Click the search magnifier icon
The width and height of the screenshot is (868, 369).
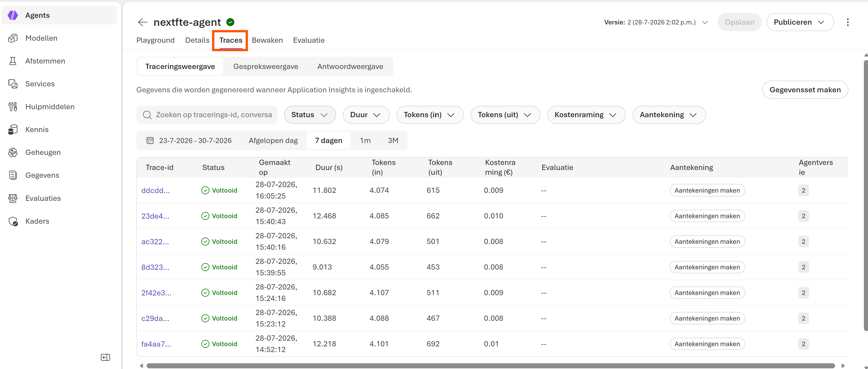[x=147, y=115]
